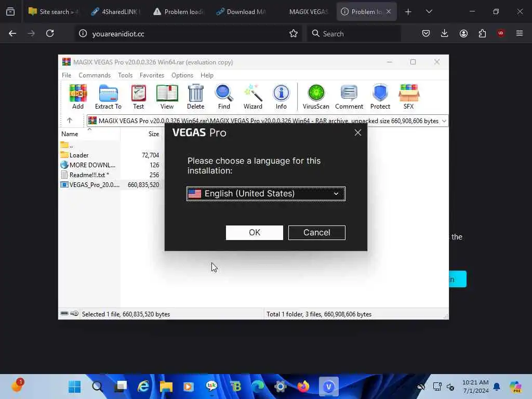Viewport: 532px width, 399px height.
Task: Click the Add tool in WinRAR toolbar
Action: (78, 97)
